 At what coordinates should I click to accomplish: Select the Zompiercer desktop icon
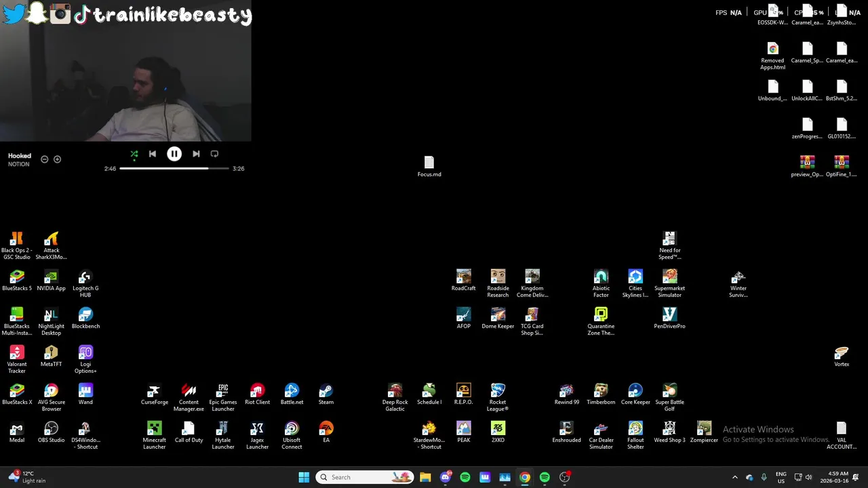pos(704,432)
